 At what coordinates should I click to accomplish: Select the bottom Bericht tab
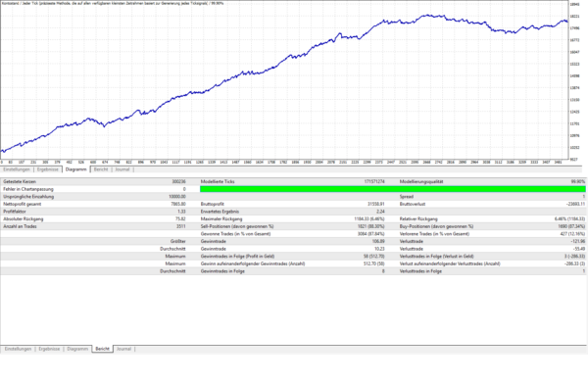[102, 349]
